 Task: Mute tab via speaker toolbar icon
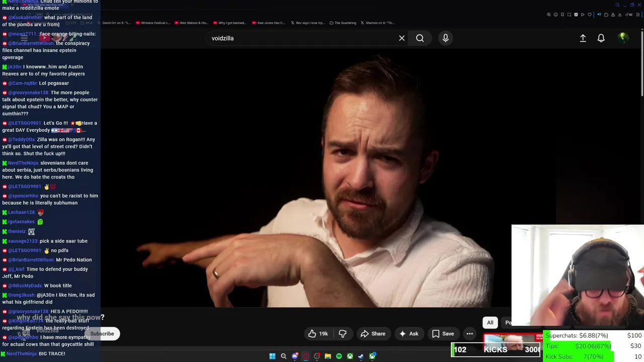coord(599,15)
